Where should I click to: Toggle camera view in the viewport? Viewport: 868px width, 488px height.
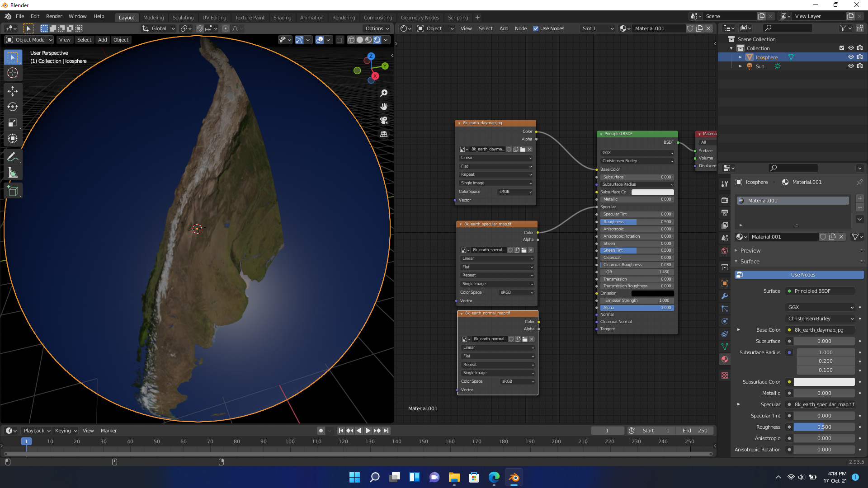coord(384,121)
